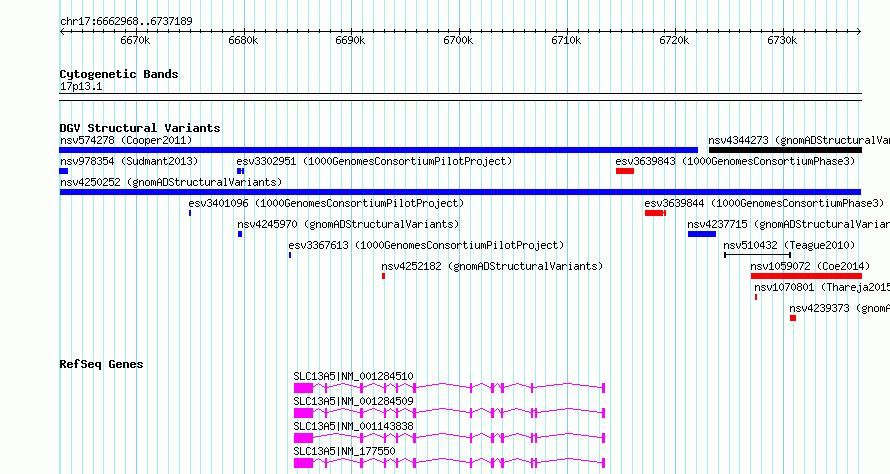Click the Cytogenetic Bands track title
This screenshot has width=890, height=474.
[119, 74]
